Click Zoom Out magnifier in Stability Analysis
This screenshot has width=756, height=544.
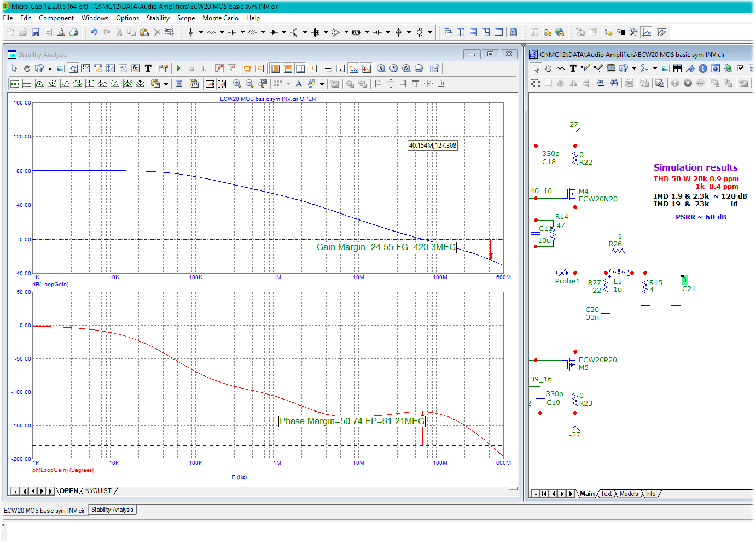coord(249,84)
